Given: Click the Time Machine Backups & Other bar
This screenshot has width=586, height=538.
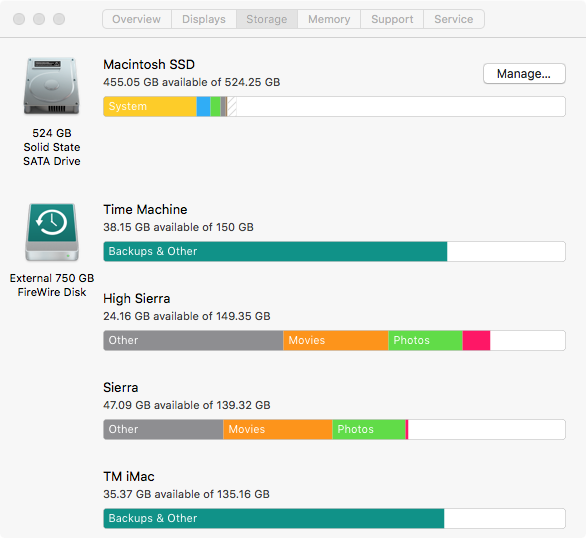Looking at the screenshot, I should (x=275, y=251).
